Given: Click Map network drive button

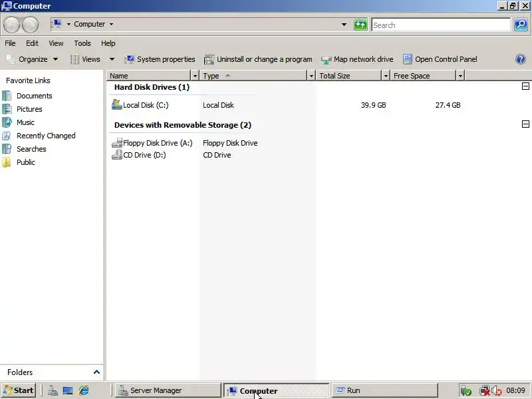Looking at the screenshot, I should [x=357, y=59].
